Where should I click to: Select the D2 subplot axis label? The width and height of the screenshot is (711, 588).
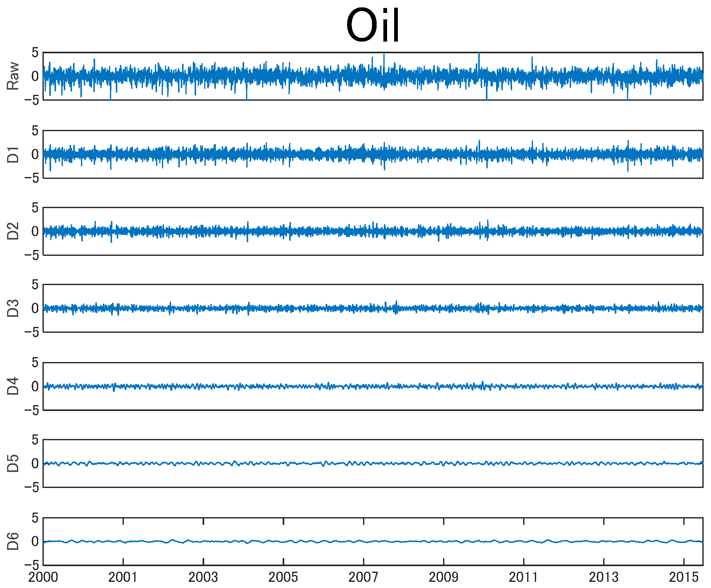coord(13,231)
